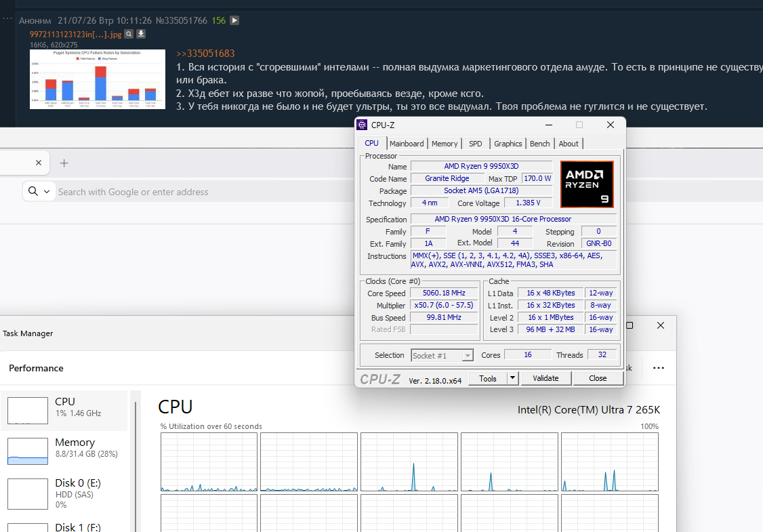Click the 9972113123123in[...].jpg file link
The image size is (763, 532).
tap(75, 34)
